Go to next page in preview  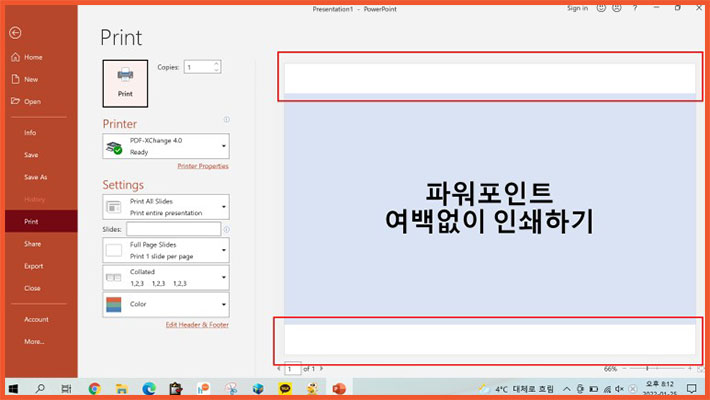click(x=321, y=369)
